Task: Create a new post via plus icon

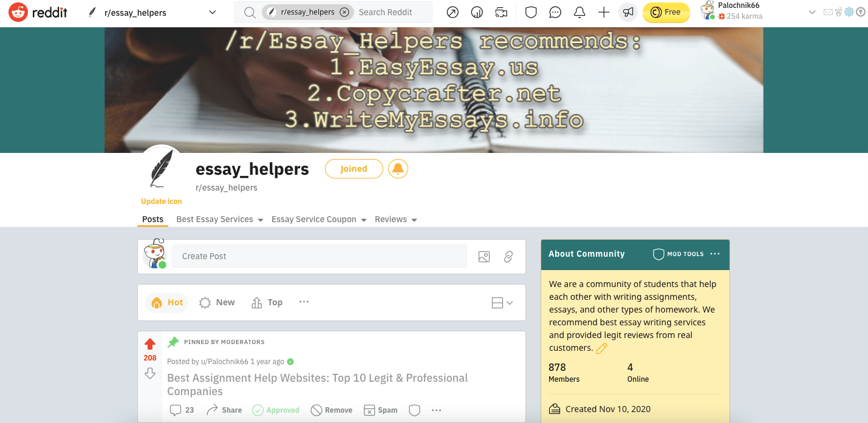Action: tap(603, 12)
